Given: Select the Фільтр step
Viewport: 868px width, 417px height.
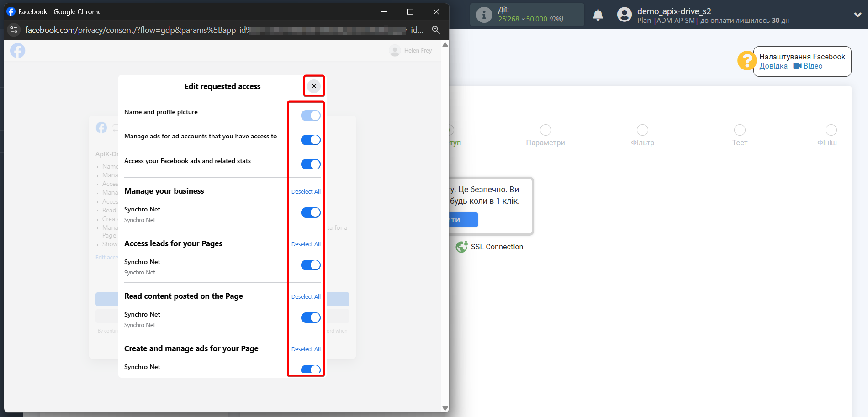Looking at the screenshot, I should [x=642, y=130].
